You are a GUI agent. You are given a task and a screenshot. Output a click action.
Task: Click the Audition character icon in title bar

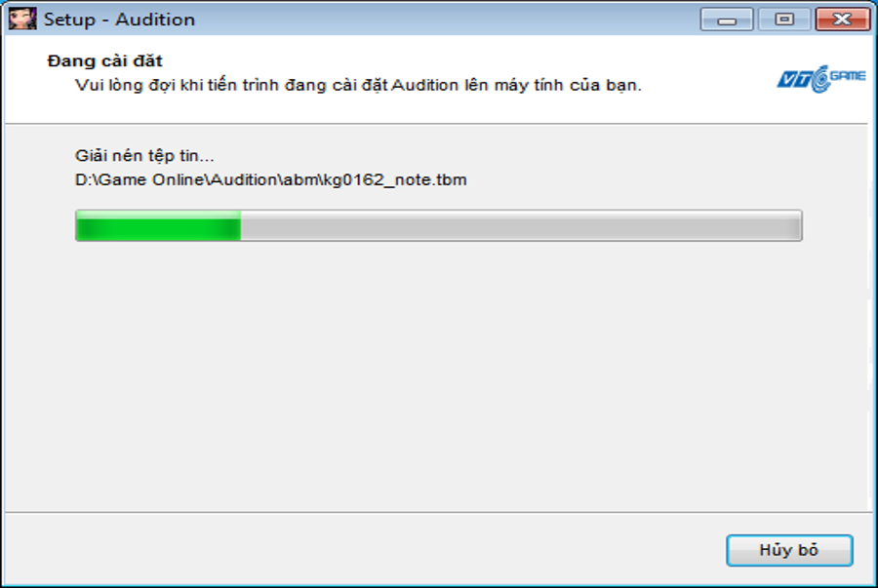(x=22, y=20)
